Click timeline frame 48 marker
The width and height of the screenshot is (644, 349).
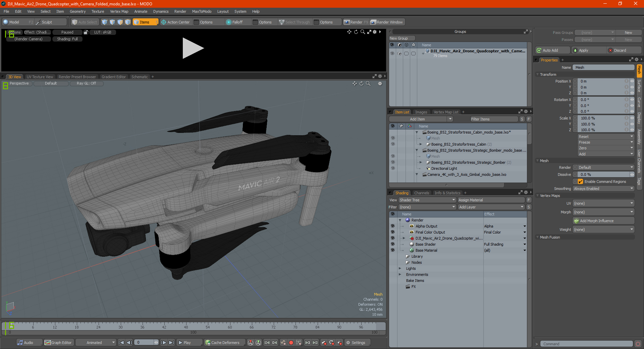(186, 327)
